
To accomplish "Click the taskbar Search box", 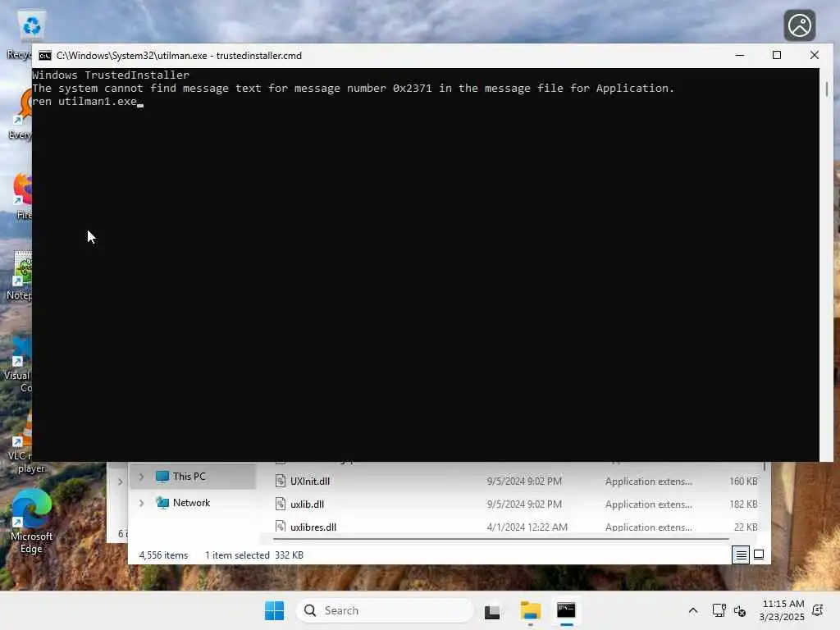I will point(384,610).
